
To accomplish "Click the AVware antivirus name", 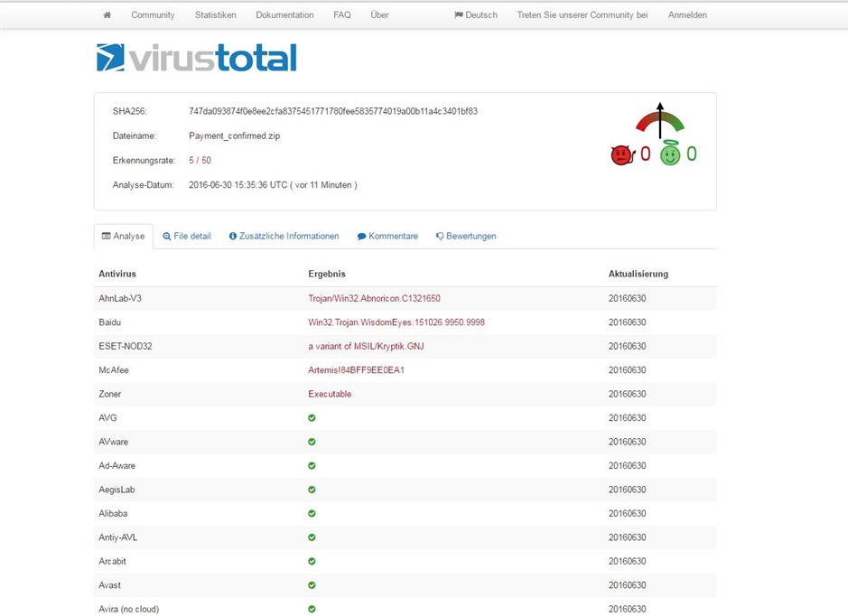I will click(x=114, y=442).
